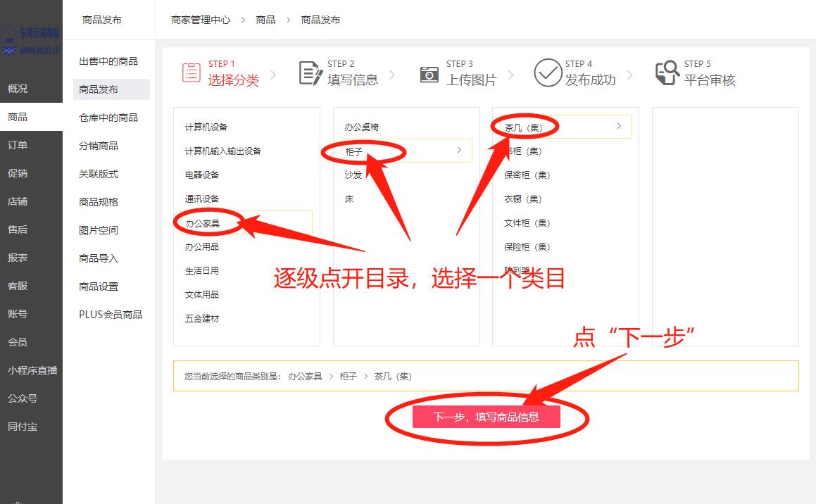Select 办公家具 in the first category list

click(x=202, y=222)
